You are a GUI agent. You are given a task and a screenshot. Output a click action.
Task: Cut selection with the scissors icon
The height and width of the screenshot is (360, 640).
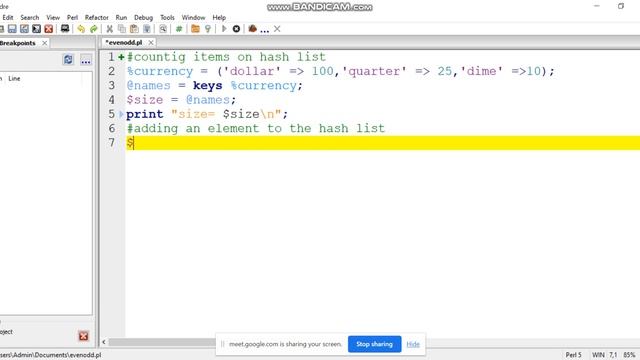(x=109, y=29)
